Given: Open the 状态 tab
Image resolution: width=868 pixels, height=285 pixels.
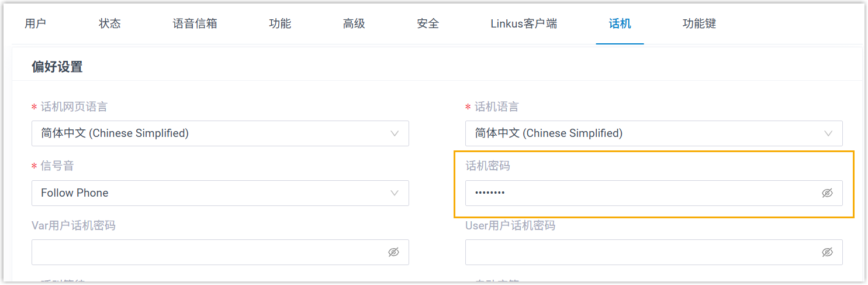Looking at the screenshot, I should point(110,24).
